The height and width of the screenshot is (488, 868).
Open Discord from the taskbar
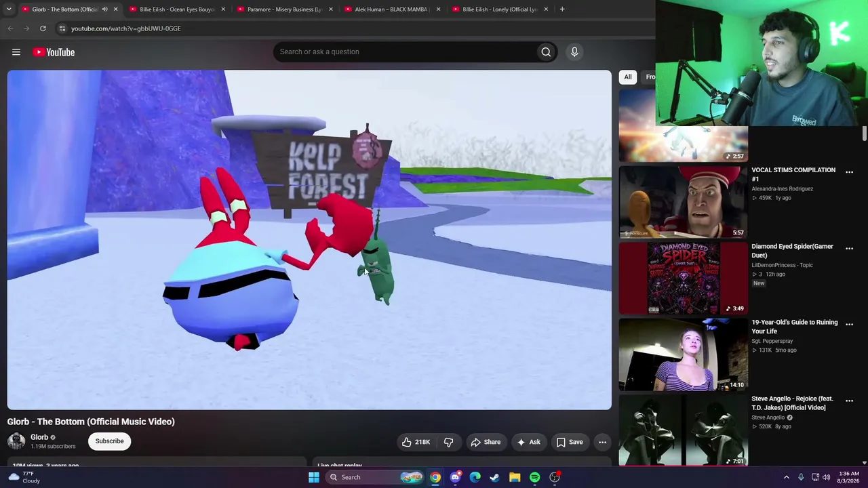click(455, 477)
